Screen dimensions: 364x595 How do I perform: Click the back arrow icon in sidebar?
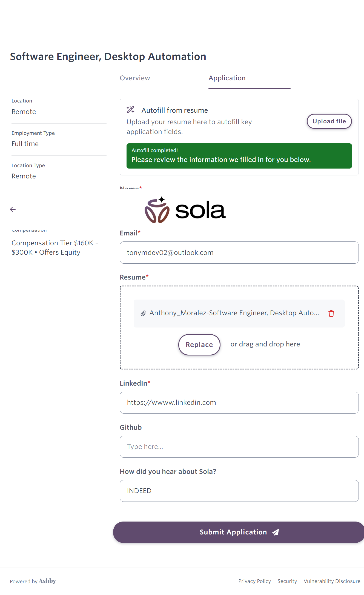tap(13, 210)
